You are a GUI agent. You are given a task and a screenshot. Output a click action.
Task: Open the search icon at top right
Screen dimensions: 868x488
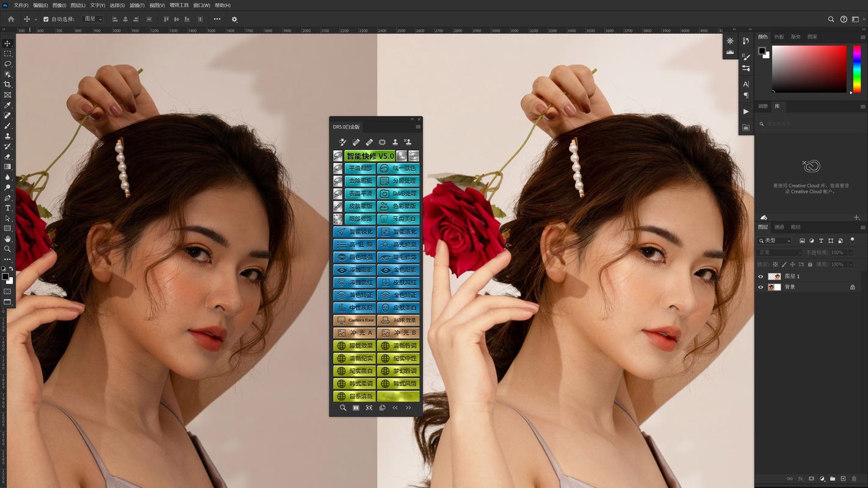point(831,19)
